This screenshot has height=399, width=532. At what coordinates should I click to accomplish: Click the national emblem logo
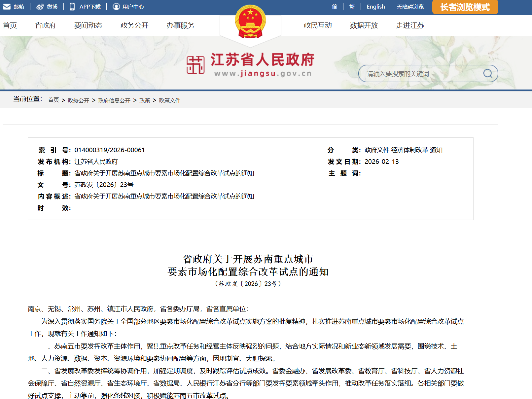(250, 22)
